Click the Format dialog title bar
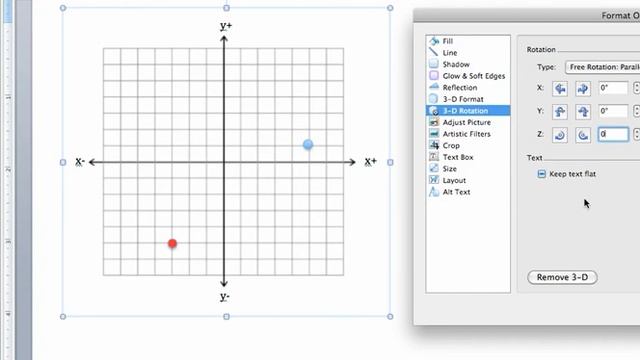The width and height of the screenshot is (640, 360). (x=527, y=16)
